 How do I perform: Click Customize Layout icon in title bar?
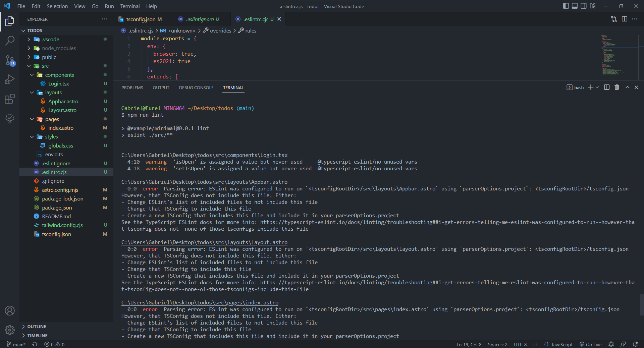point(593,6)
